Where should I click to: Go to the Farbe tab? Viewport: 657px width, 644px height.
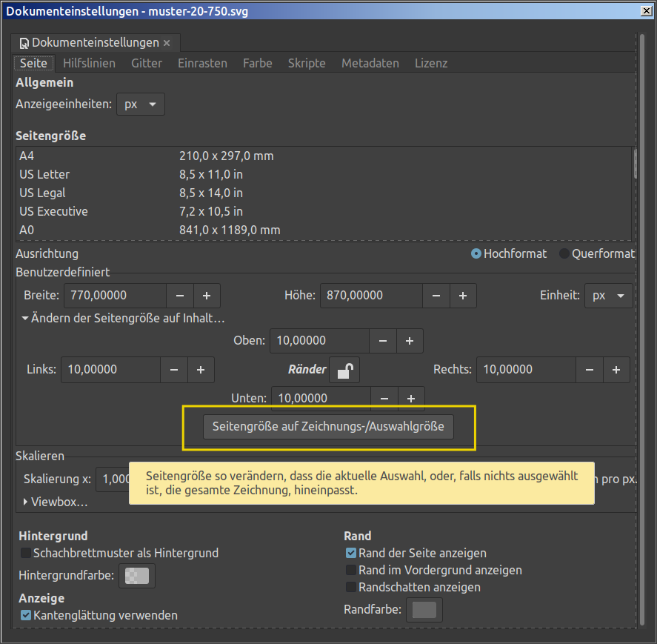point(257,63)
